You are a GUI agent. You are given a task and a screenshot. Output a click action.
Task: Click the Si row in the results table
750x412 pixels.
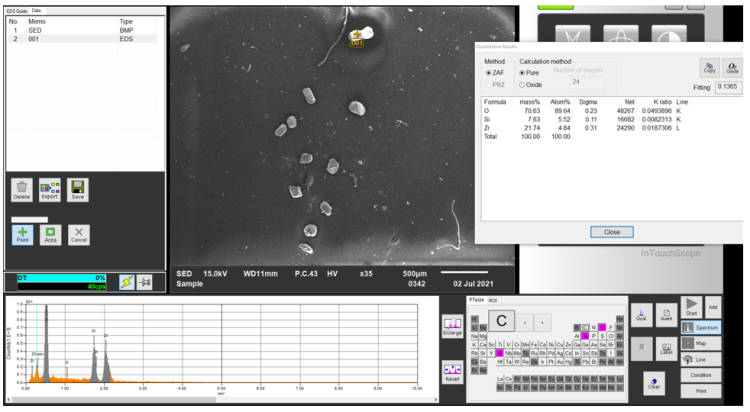pos(586,119)
